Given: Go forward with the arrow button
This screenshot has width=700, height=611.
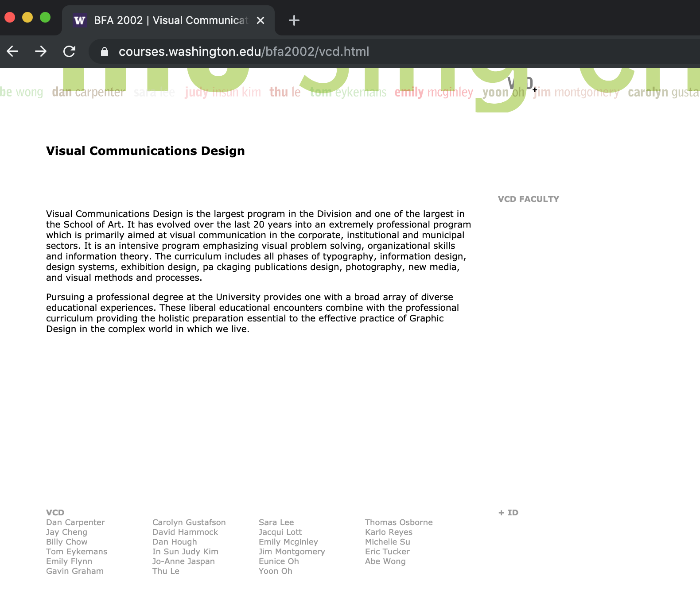Looking at the screenshot, I should tap(41, 51).
